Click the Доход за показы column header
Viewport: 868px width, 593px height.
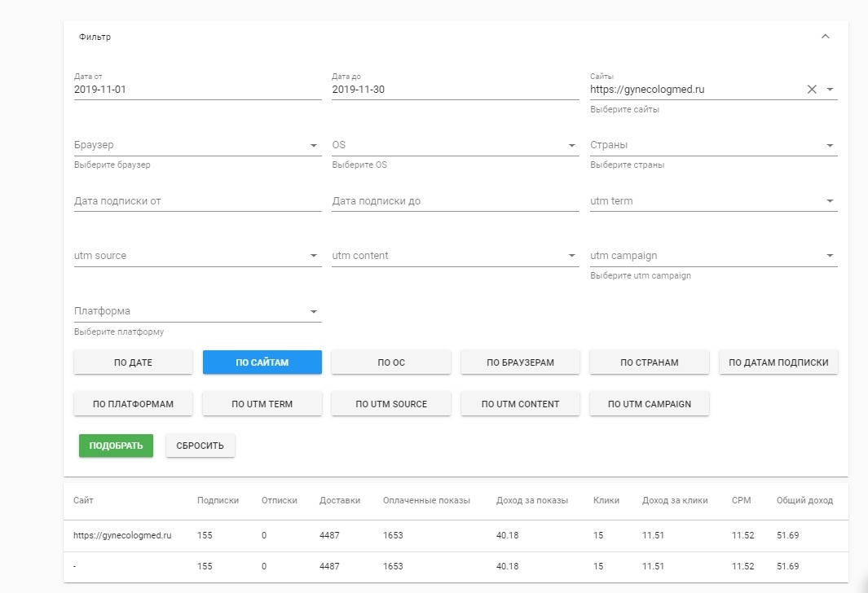[532, 500]
